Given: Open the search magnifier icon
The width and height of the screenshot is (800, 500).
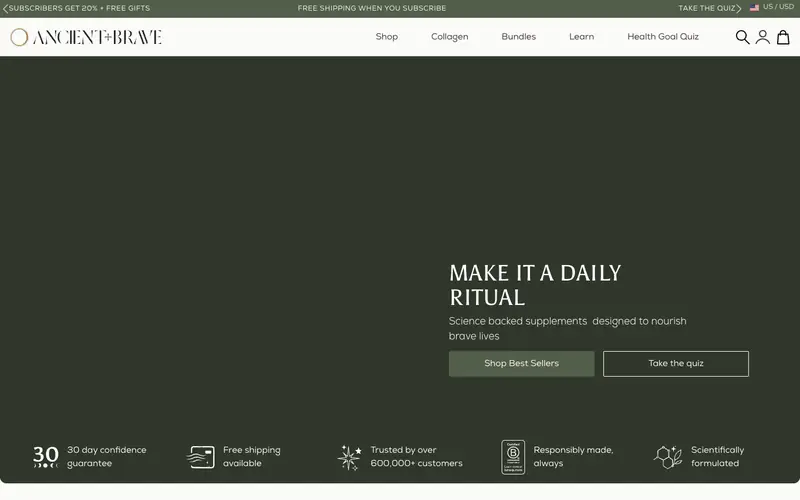Looking at the screenshot, I should coord(742,37).
